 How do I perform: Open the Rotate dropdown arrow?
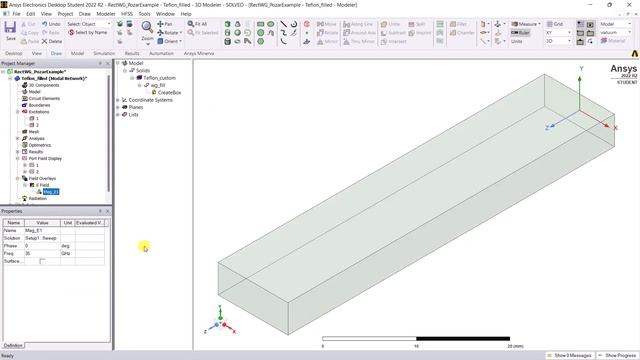tap(181, 33)
